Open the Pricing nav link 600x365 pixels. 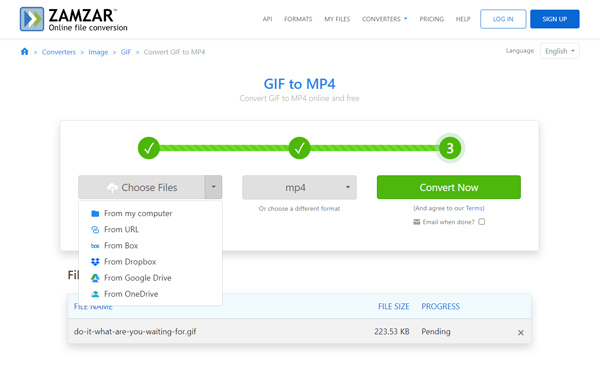(x=432, y=19)
